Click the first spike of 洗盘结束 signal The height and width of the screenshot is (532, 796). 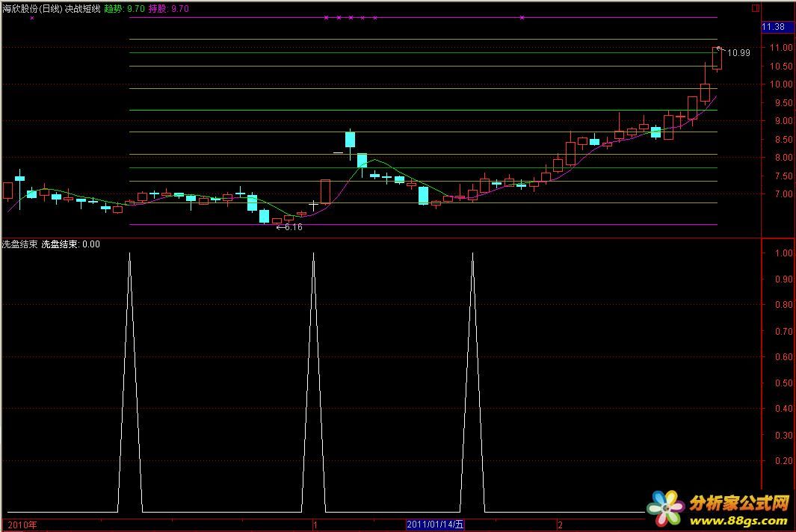pos(130,382)
